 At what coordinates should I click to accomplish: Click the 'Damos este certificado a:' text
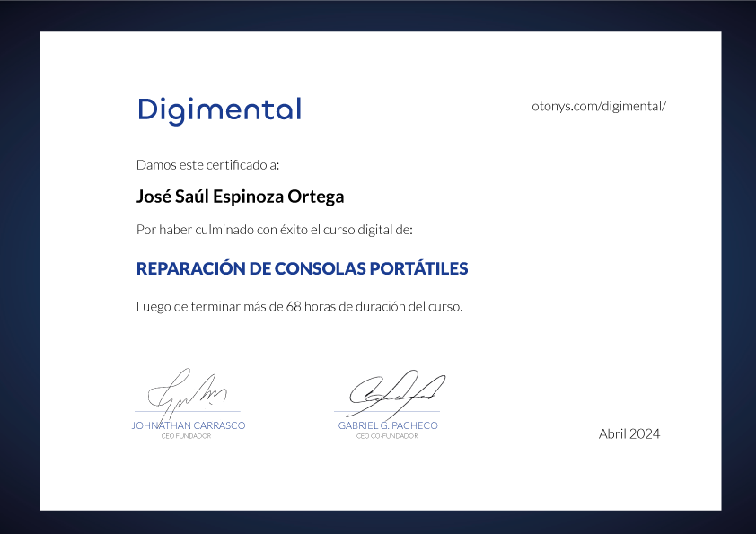(x=207, y=165)
